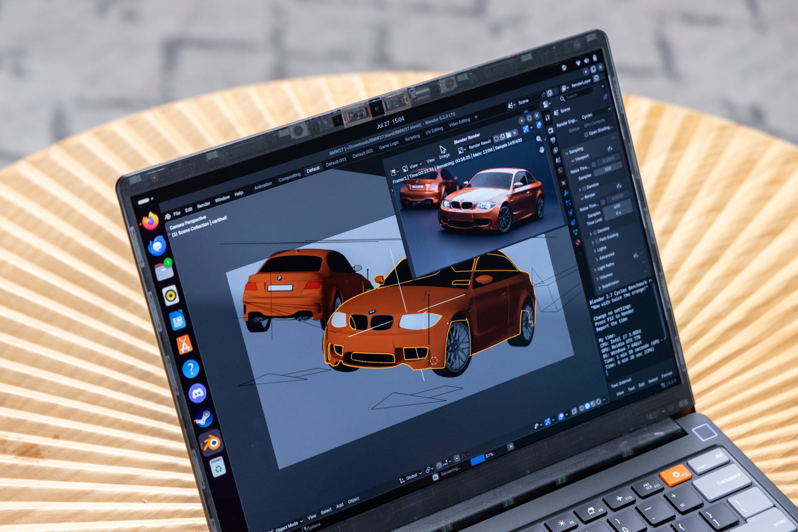Launch Thunderbird mail from the dock
This screenshot has height=532, width=798.
pos(158,245)
